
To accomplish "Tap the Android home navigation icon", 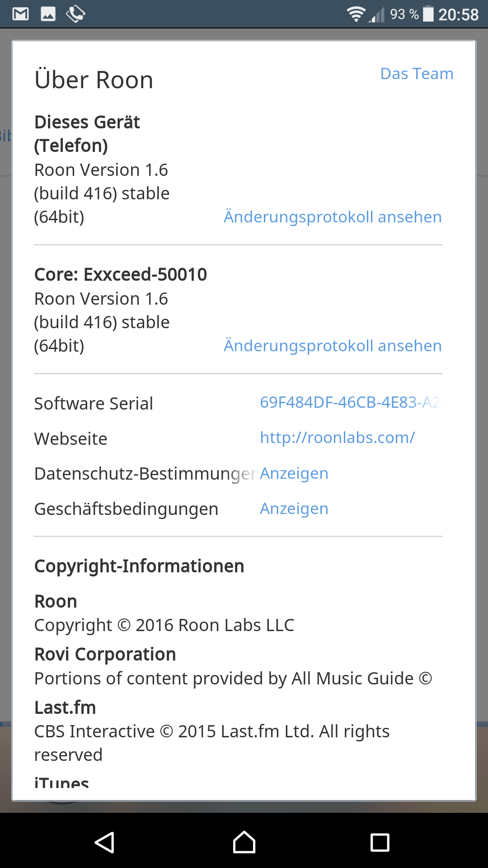I will tap(244, 842).
